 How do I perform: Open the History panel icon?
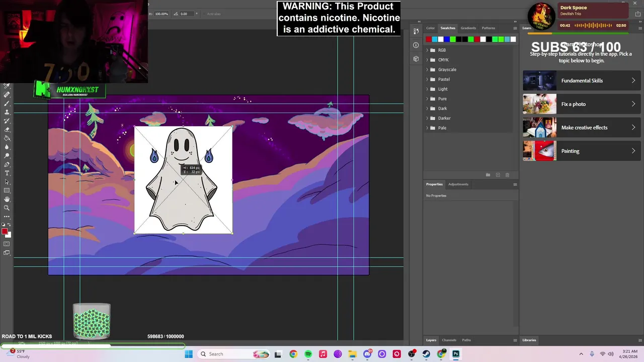pos(416,31)
